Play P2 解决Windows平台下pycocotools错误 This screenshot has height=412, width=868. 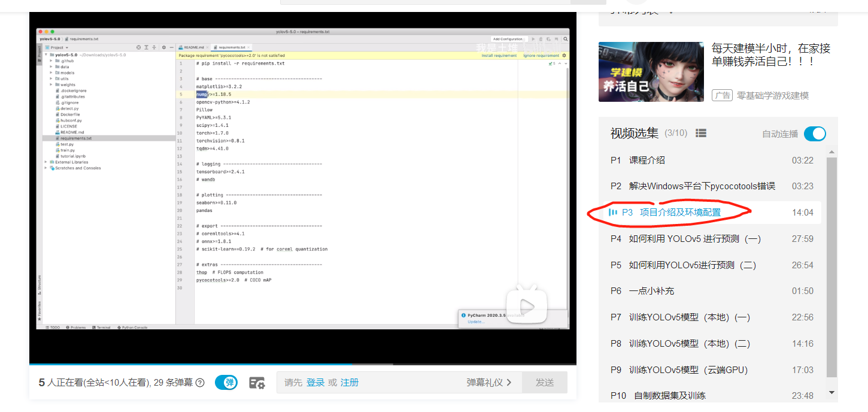click(712, 186)
